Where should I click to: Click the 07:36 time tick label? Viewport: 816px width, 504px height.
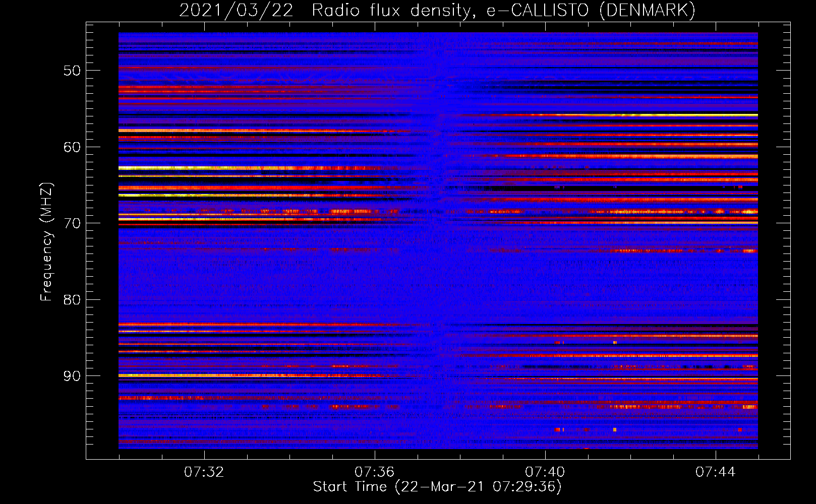tap(374, 472)
